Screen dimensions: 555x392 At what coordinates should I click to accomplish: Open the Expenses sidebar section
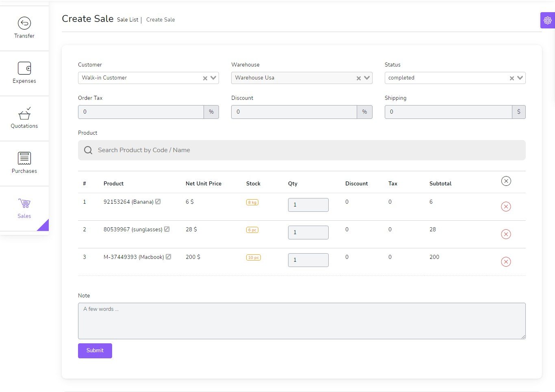(24, 73)
